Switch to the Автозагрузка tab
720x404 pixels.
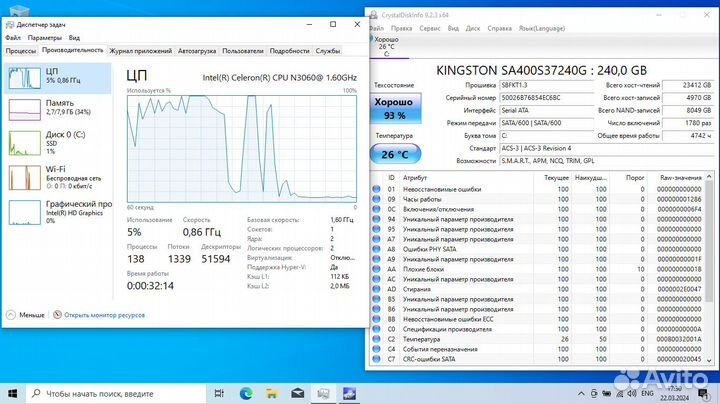coord(197,51)
